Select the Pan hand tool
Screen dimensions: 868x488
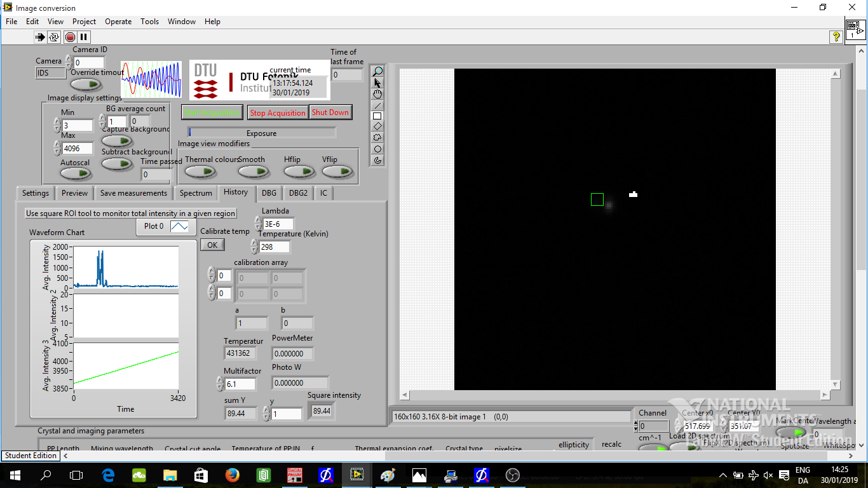tap(377, 94)
